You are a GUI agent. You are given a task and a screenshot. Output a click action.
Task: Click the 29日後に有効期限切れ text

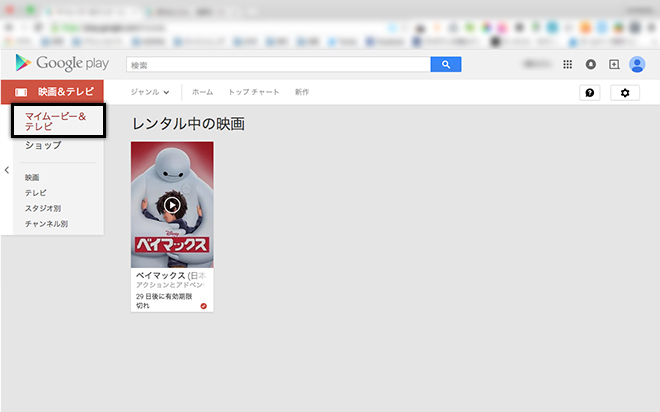(x=164, y=301)
